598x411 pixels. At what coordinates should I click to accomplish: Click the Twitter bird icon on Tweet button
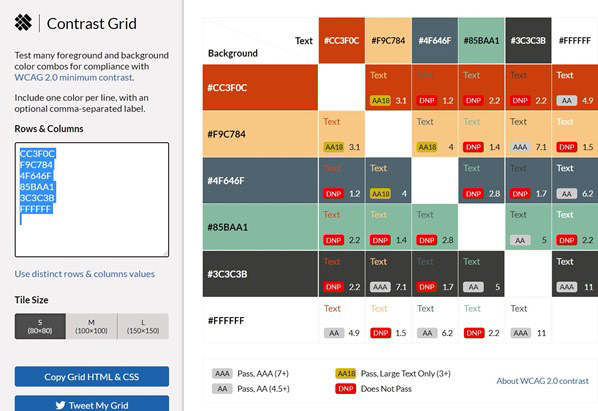60,405
